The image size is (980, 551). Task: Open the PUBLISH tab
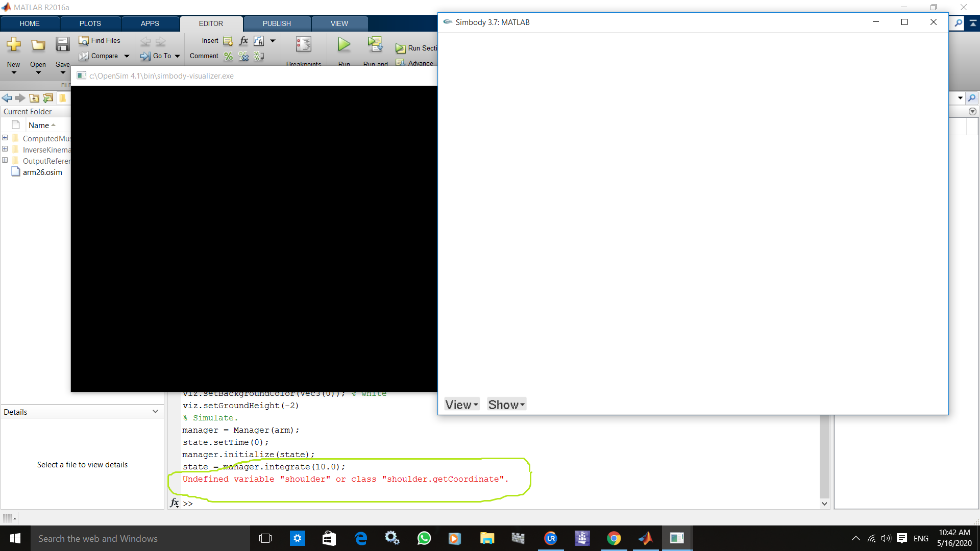coord(277,23)
